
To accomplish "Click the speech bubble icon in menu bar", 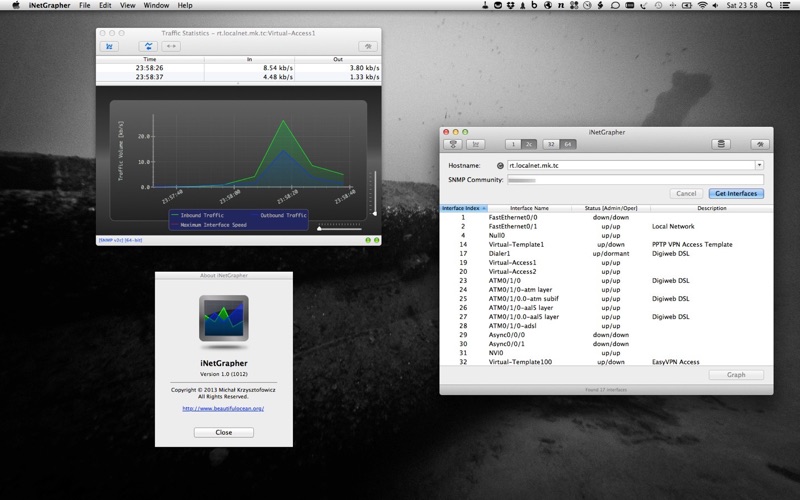I will pyautogui.click(x=615, y=5).
